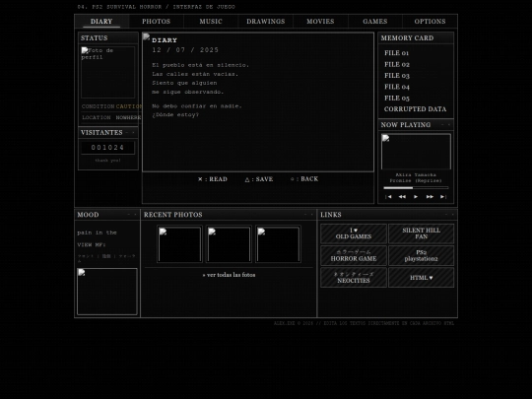Click 'El pueblo está en silencio.' line
The height and width of the screenshot is (399, 532).
tap(201, 65)
